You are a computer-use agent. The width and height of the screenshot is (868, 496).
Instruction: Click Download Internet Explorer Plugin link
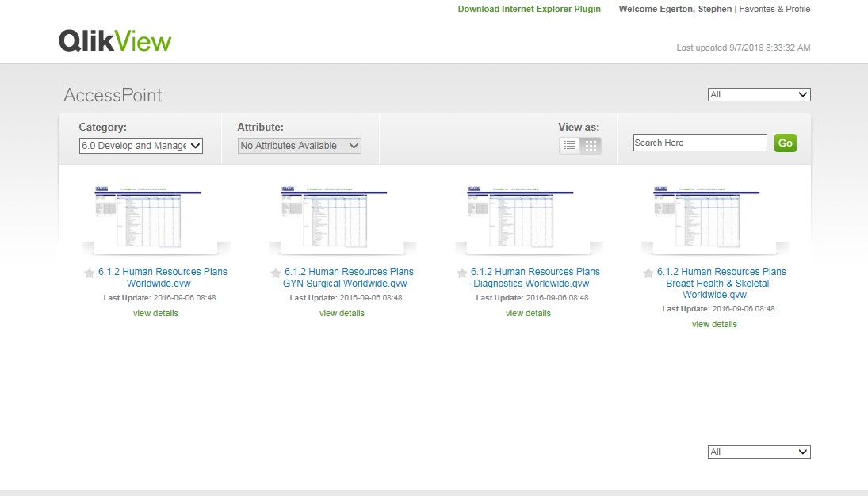click(x=530, y=9)
